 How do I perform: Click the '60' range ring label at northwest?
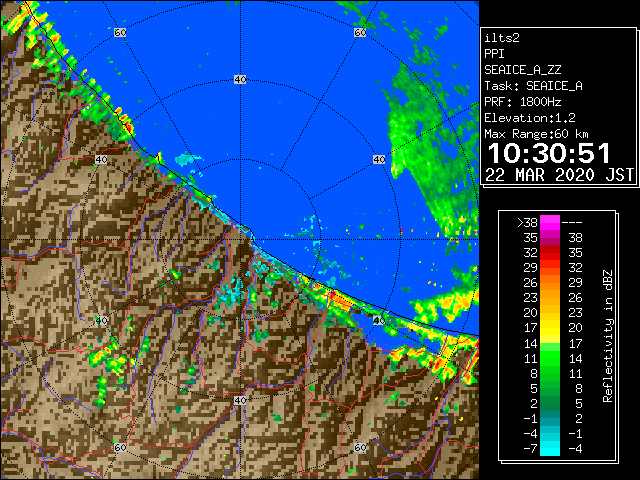pyautogui.click(x=120, y=32)
